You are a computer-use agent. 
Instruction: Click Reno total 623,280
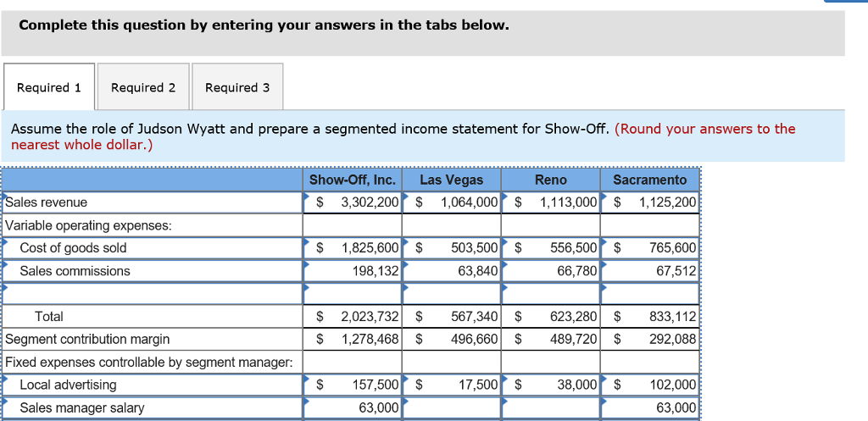551,317
